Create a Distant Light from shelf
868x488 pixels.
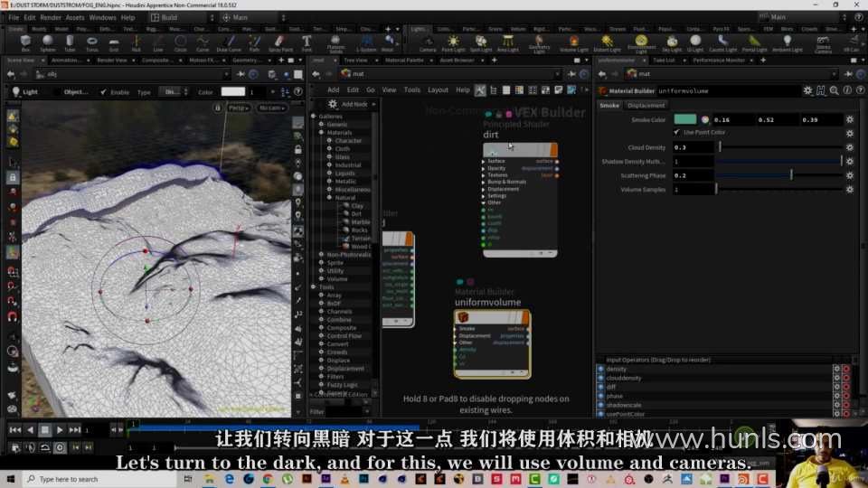[x=608, y=43]
